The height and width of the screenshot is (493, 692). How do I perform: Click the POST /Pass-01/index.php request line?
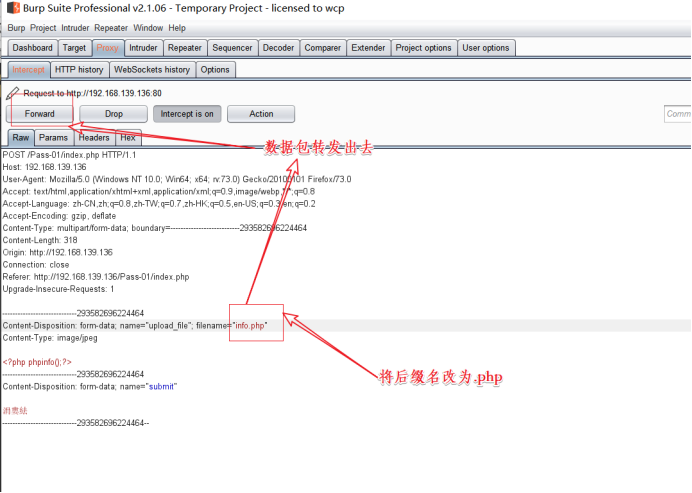69,155
